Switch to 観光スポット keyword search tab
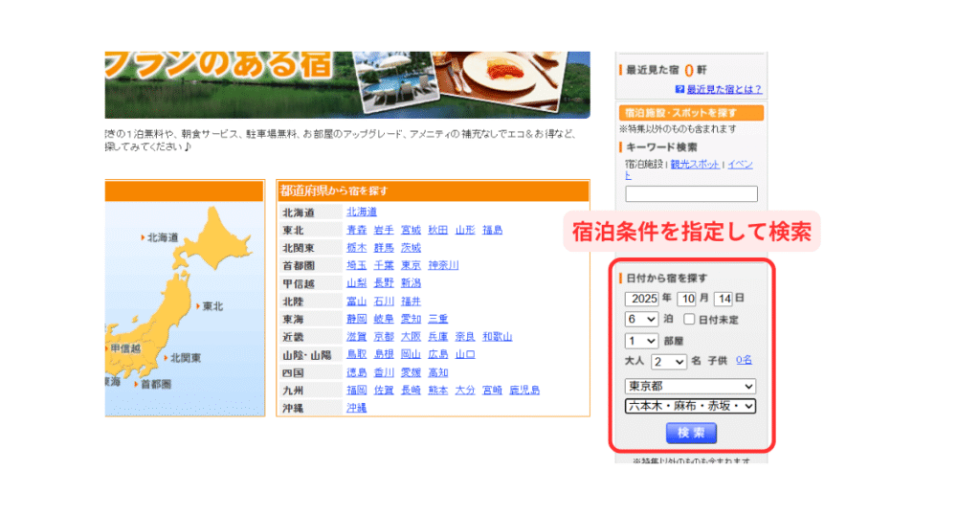980x515 pixels. [x=696, y=165]
